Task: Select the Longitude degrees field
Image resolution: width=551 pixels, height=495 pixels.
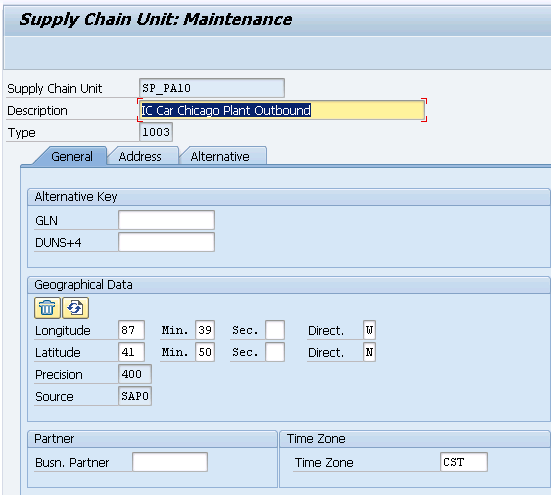Action: 131,330
